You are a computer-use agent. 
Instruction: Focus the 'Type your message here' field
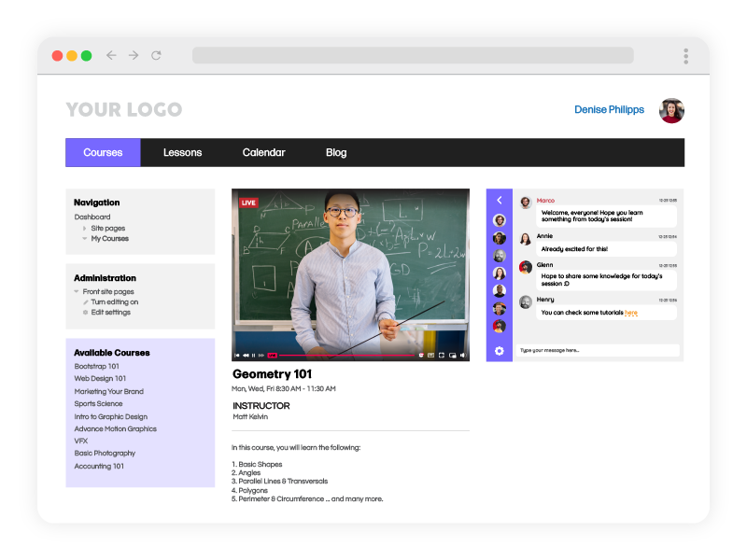pos(598,351)
